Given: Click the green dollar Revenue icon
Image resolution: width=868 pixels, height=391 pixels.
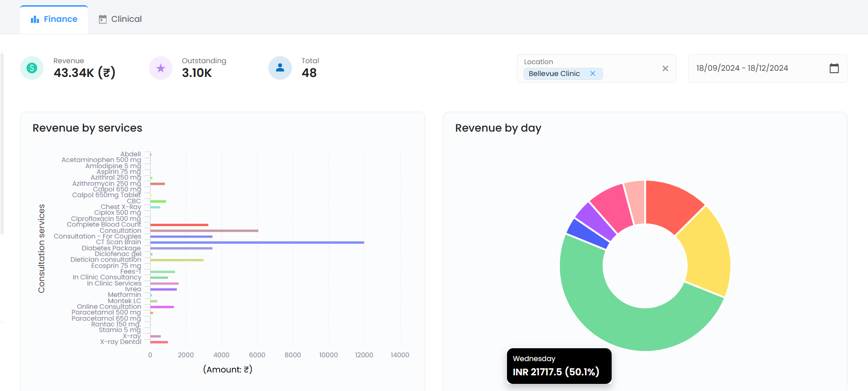Looking at the screenshot, I should [x=32, y=68].
